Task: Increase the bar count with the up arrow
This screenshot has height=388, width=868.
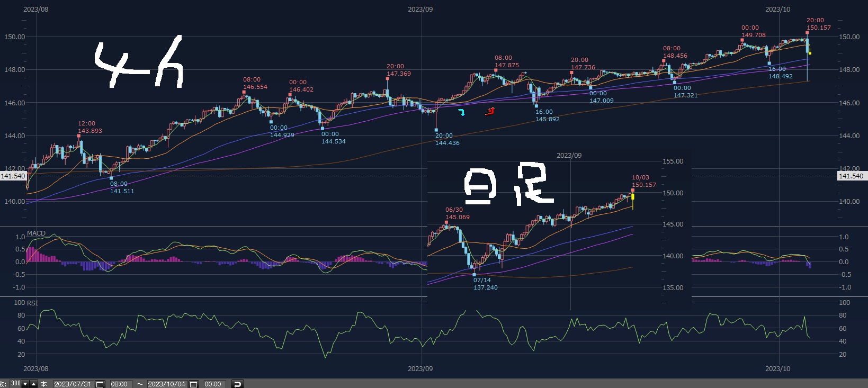Action: pyautogui.click(x=33, y=384)
